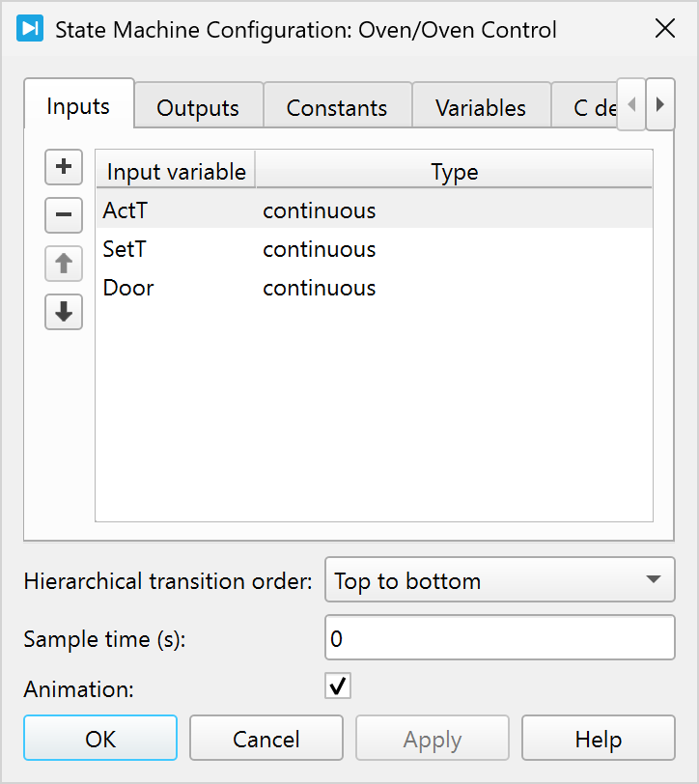
Task: Click the State Machine app icon in title bar
Action: coord(30,29)
